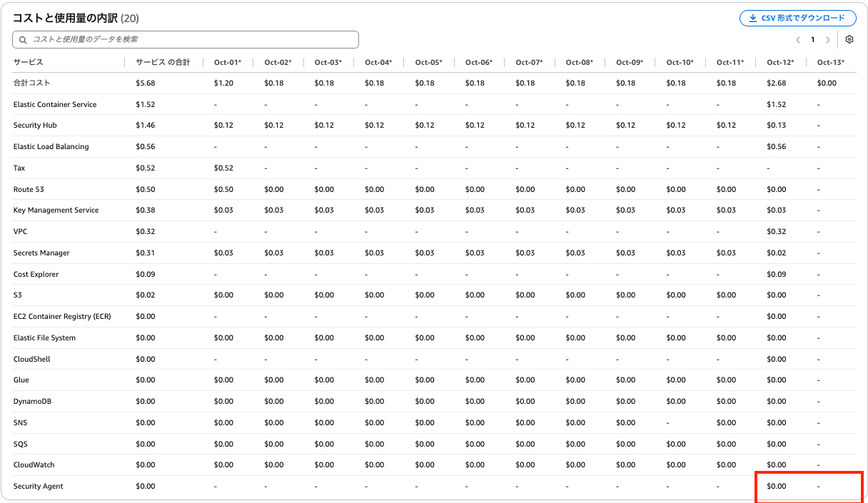The width and height of the screenshot is (868, 503).
Task: Select the Glue row label
Action: [x=21, y=380]
